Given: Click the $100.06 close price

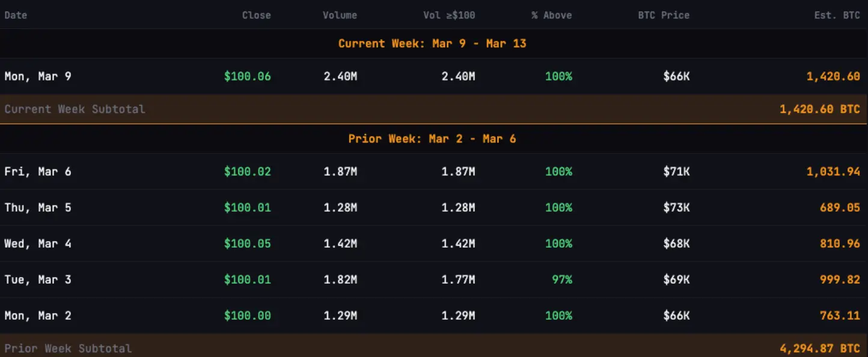Looking at the screenshot, I should click(x=248, y=76).
